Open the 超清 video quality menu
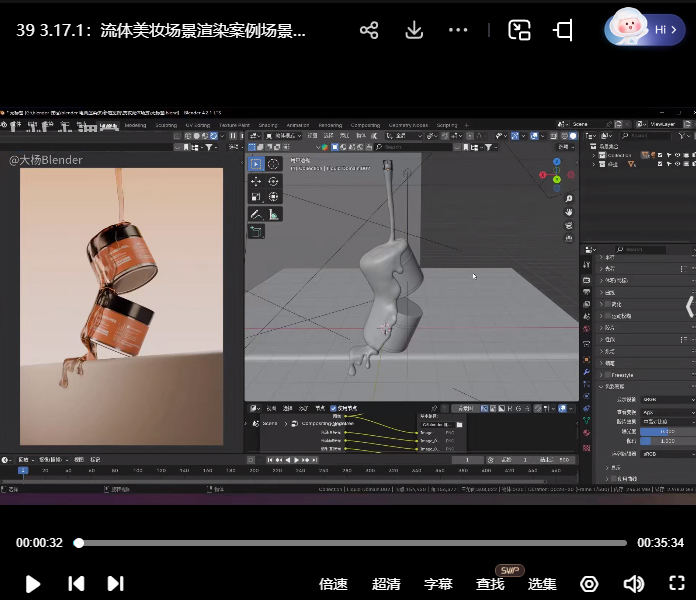 [386, 584]
